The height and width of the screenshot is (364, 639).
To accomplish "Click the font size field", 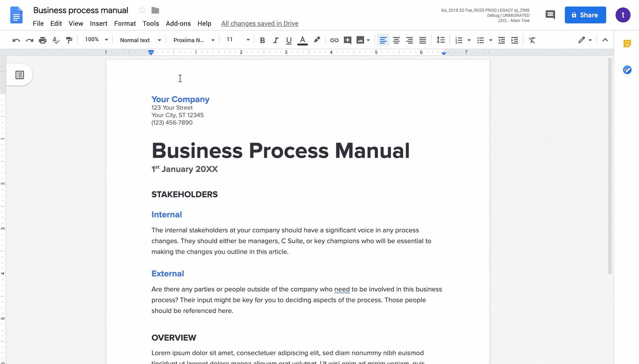I will pyautogui.click(x=233, y=40).
